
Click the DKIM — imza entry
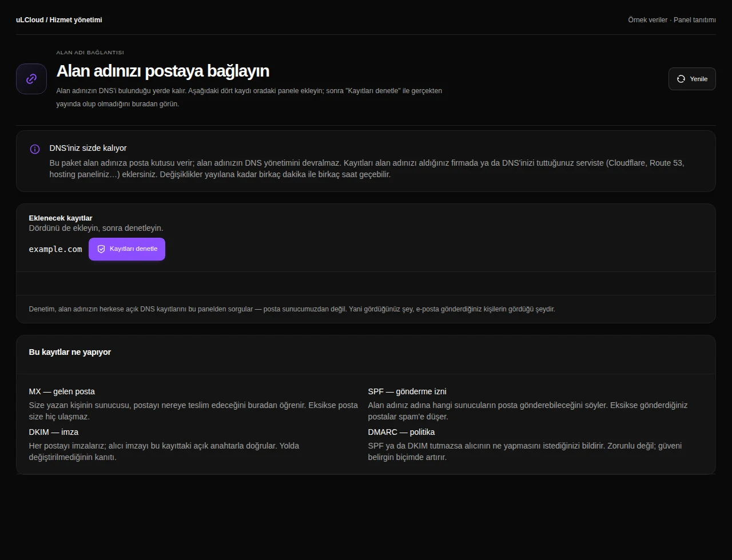point(54,432)
